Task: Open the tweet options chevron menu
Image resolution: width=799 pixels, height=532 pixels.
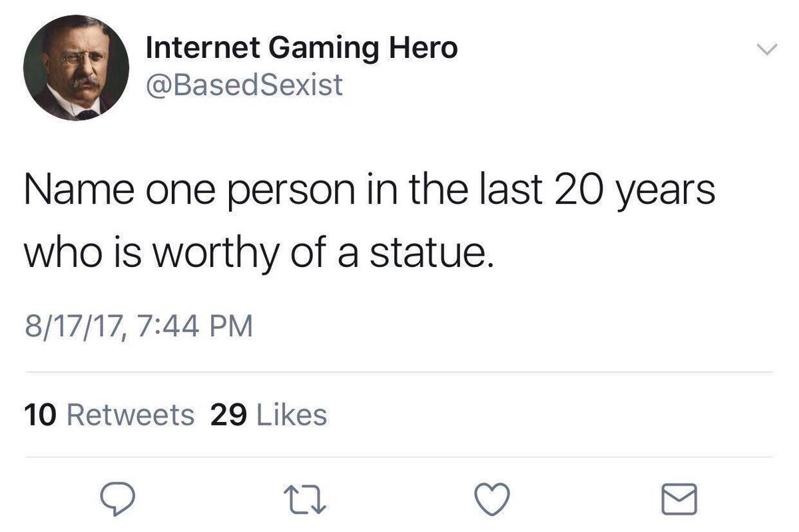Action: tap(768, 49)
